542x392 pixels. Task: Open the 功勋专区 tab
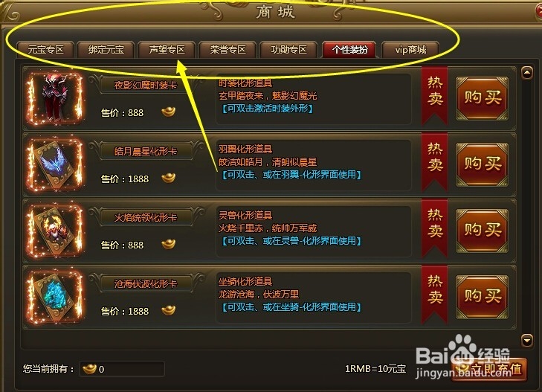(289, 50)
